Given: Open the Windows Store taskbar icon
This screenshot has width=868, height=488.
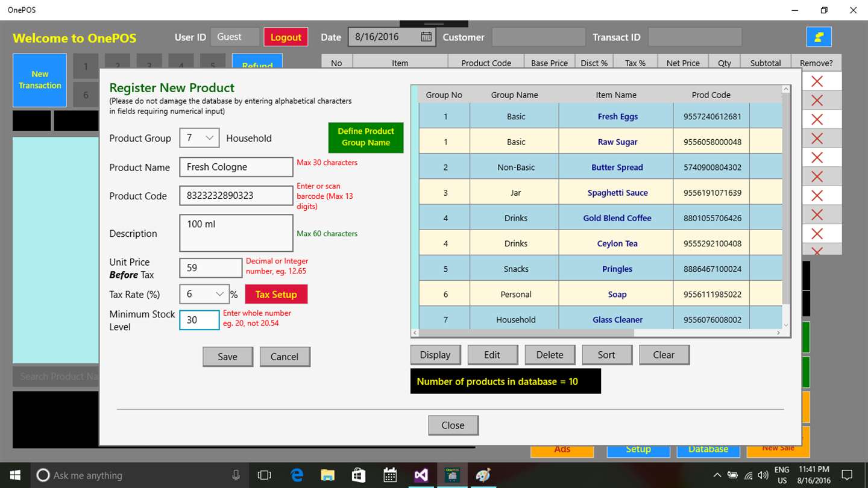Looking at the screenshot, I should (x=359, y=475).
